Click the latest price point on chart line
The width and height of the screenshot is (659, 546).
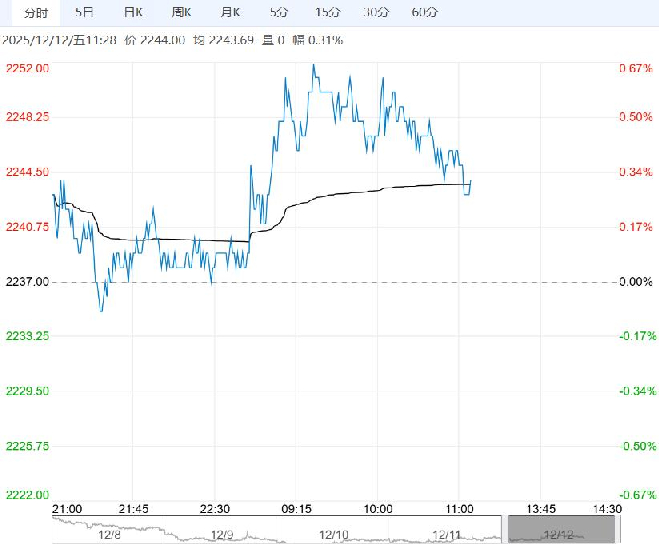coord(471,181)
